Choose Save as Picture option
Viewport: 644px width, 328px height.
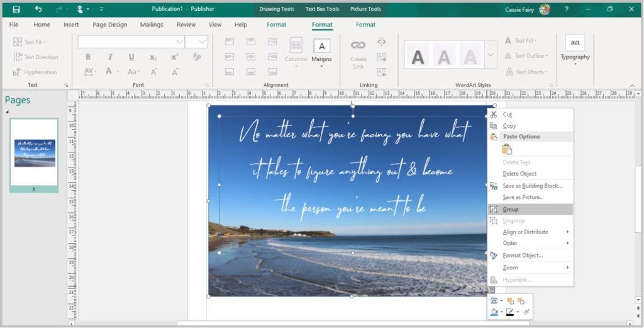click(x=523, y=197)
